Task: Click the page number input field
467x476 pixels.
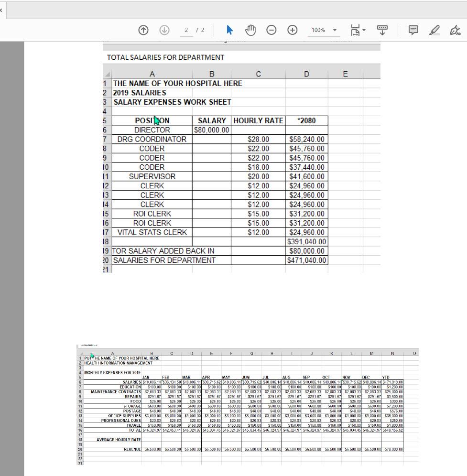Action: point(186,30)
